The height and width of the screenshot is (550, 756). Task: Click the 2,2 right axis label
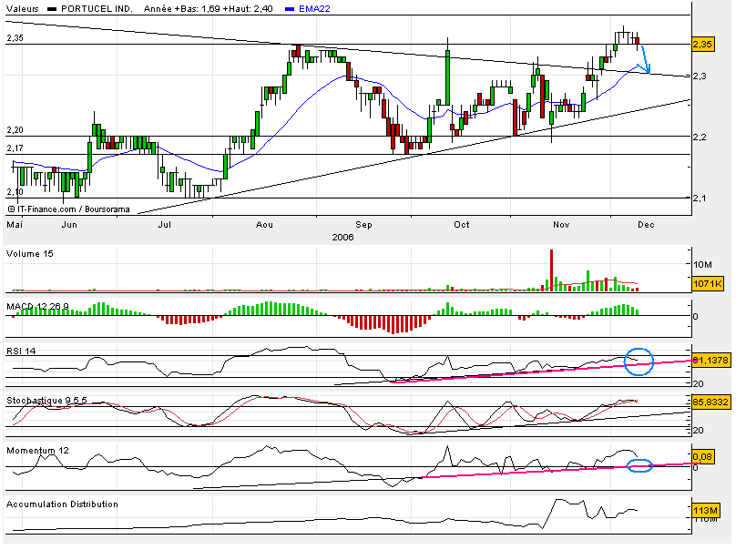[700, 137]
